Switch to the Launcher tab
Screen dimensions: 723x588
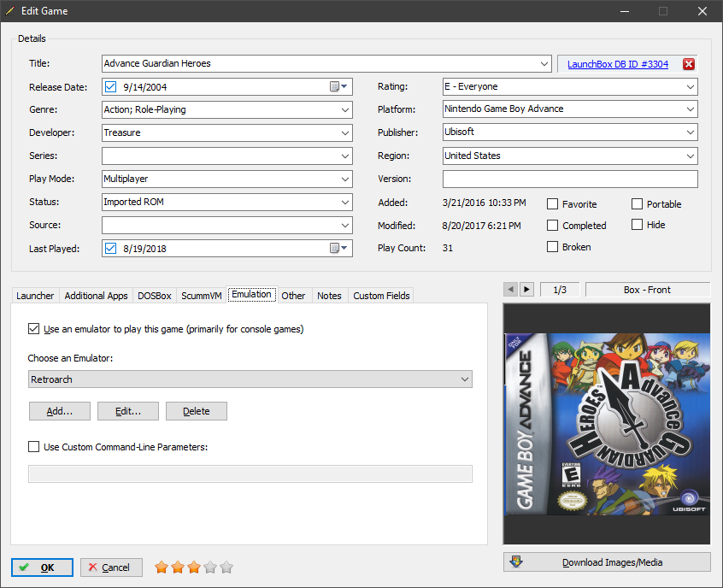35,296
